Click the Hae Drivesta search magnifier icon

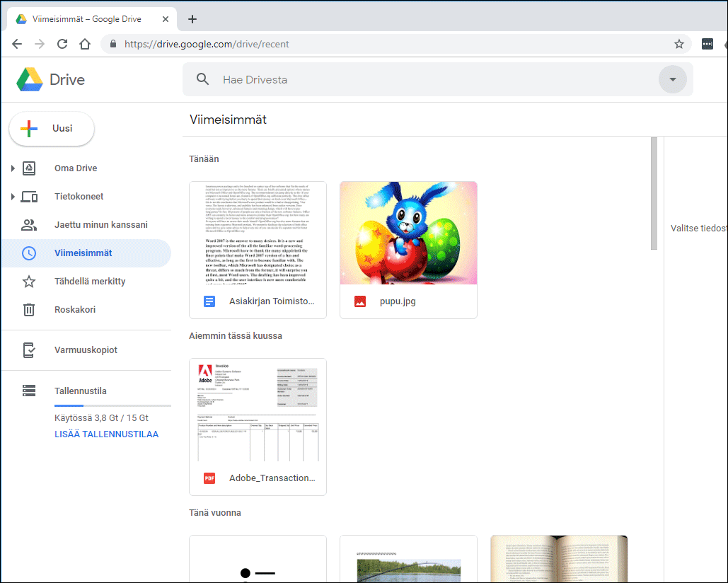click(203, 79)
